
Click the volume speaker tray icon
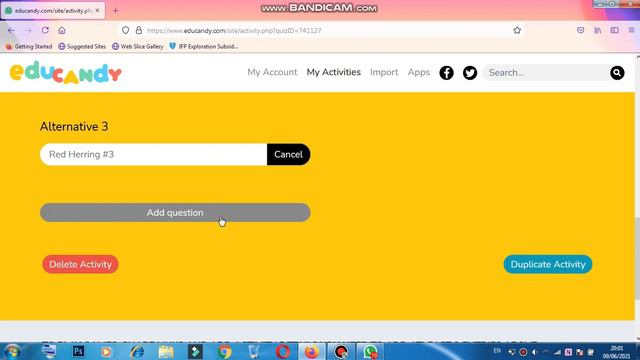(535, 352)
